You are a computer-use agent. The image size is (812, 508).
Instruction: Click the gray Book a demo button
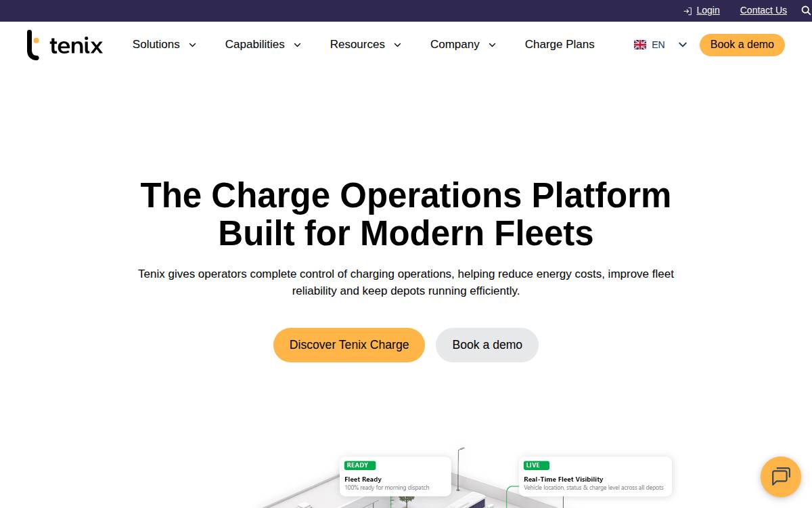pos(487,345)
